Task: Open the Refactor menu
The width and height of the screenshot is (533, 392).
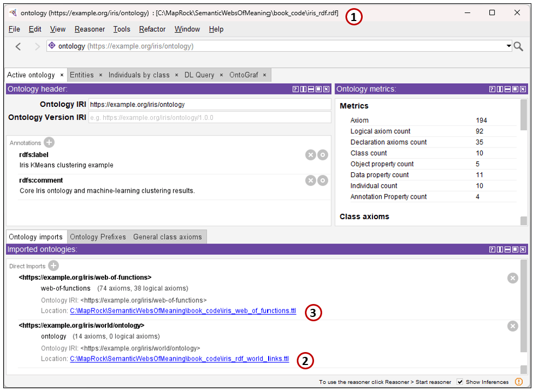Action: (152, 30)
